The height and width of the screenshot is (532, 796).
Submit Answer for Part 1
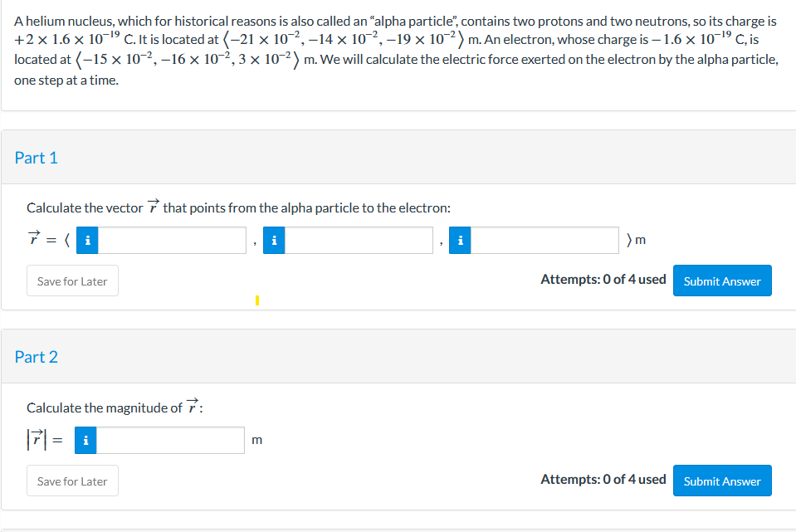point(721,281)
